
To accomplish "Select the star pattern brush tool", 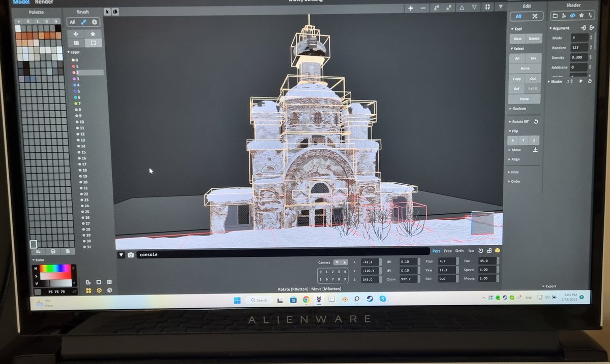I will pos(93,34).
